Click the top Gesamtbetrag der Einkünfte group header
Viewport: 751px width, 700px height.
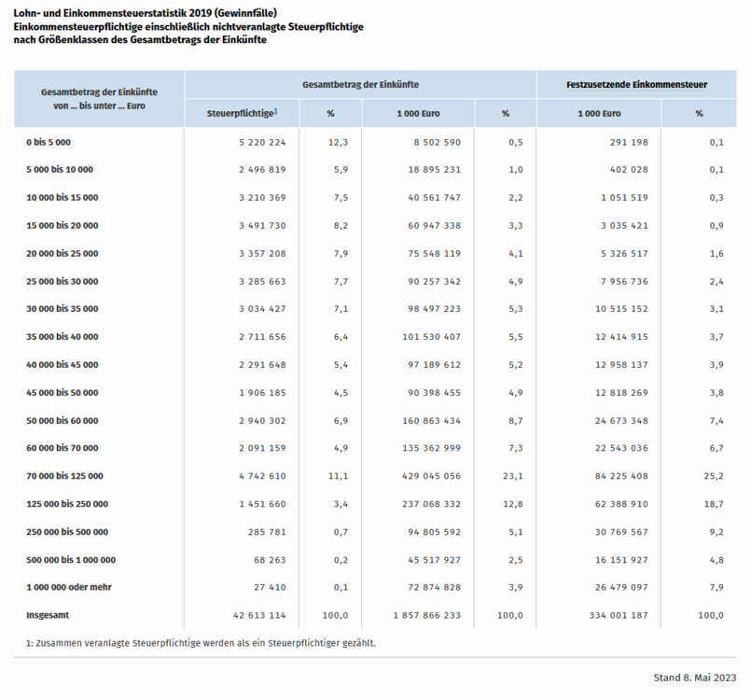(360, 85)
